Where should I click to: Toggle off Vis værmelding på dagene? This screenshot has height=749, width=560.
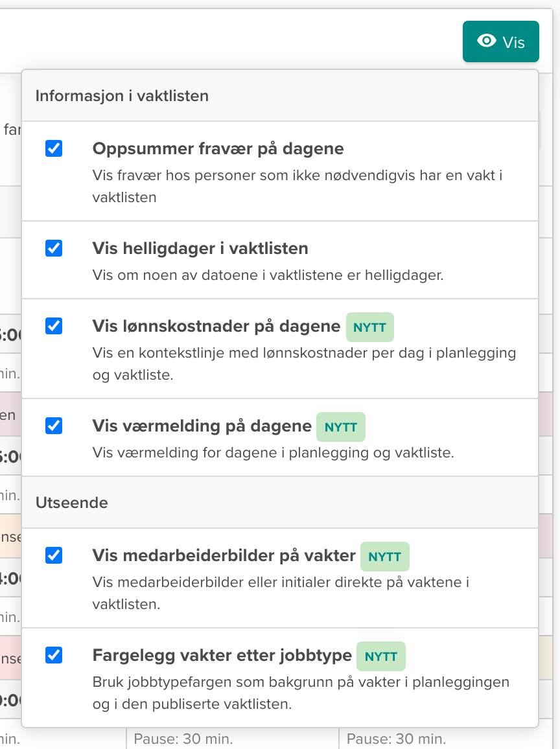click(53, 426)
